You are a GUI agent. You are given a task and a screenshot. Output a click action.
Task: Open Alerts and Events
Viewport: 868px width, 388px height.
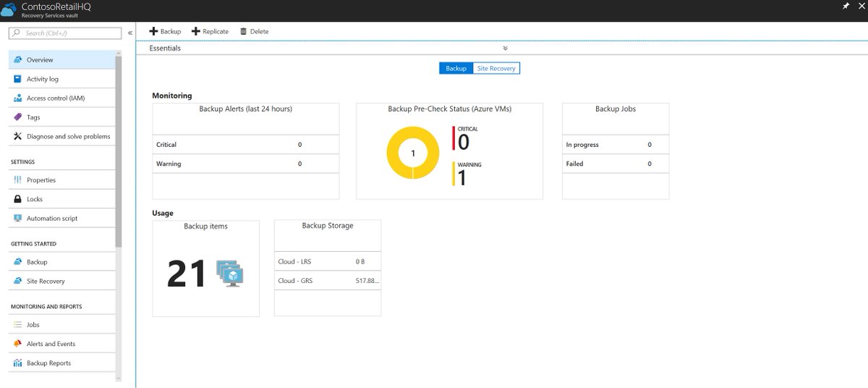61,344
